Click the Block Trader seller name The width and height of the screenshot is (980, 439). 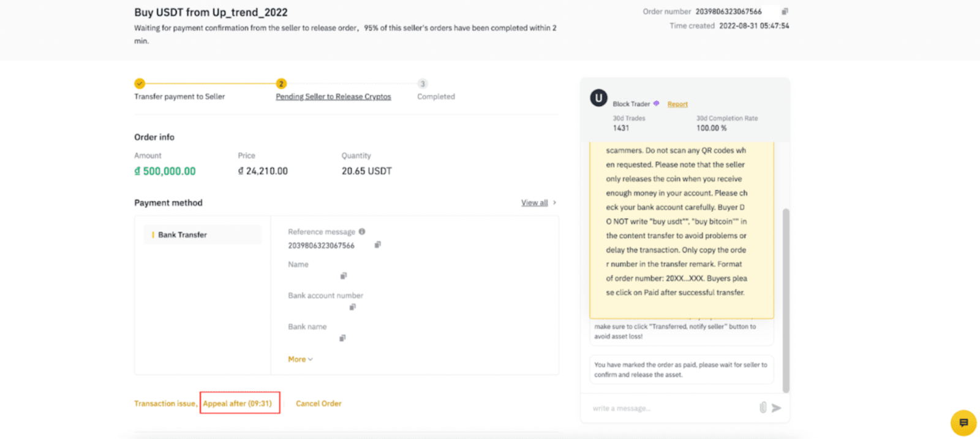click(631, 104)
